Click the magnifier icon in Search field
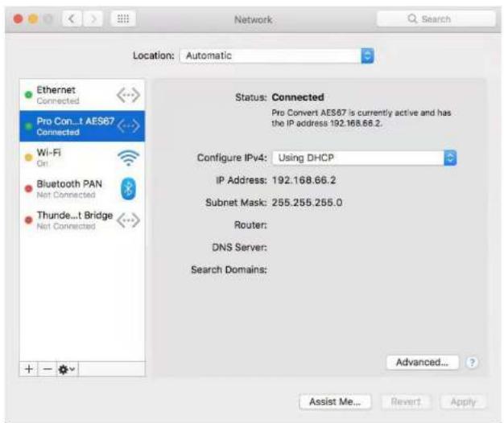Image resolution: width=504 pixels, height=423 pixels. pyautogui.click(x=412, y=18)
